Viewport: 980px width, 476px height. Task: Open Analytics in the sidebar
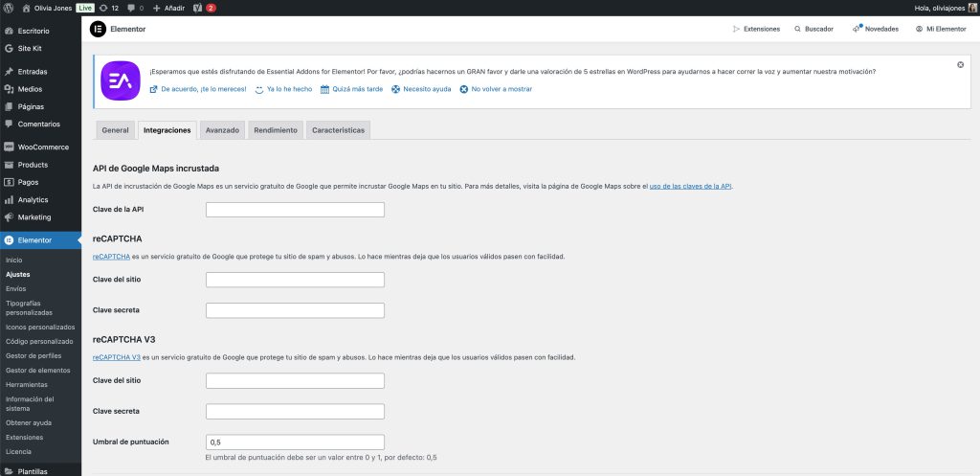coord(40,200)
